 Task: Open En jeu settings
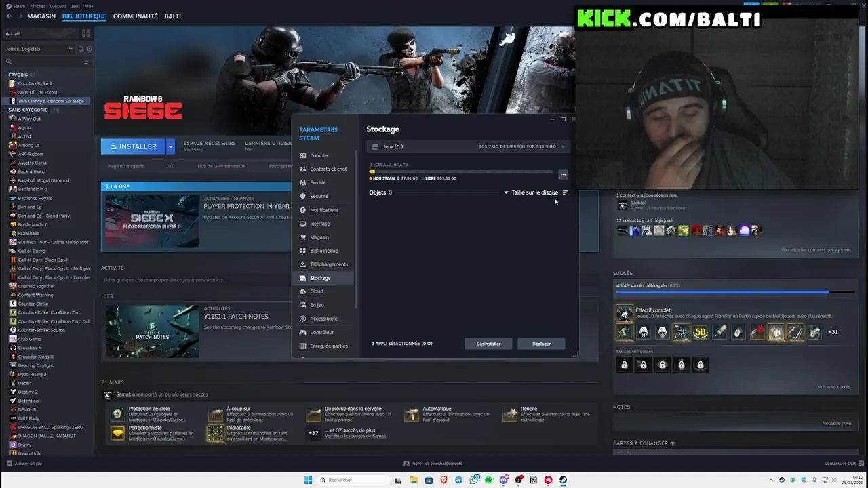pos(324,305)
